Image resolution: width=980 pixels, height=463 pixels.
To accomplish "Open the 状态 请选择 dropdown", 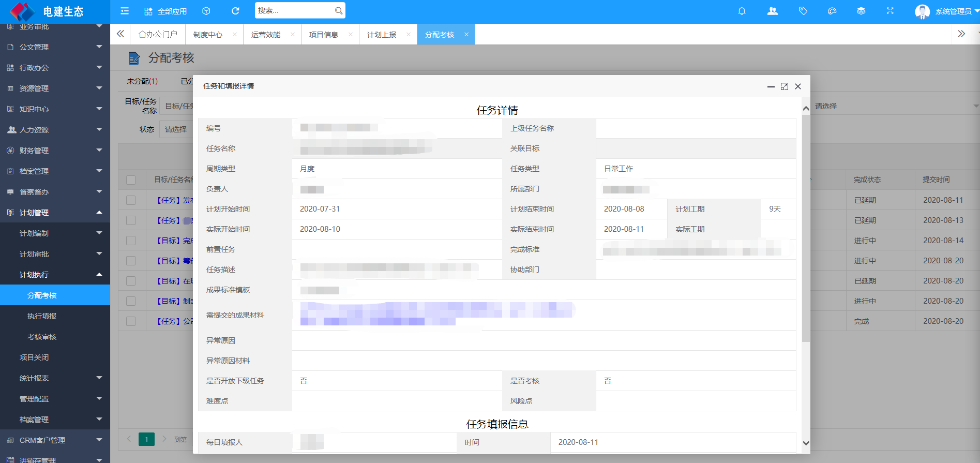I will (176, 129).
